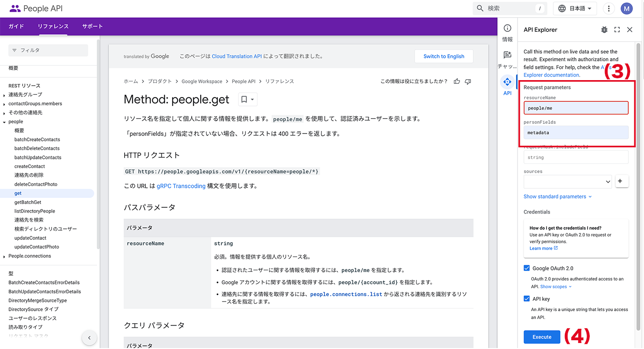Open the chat (チャット) side panel icon
The height and width of the screenshot is (349, 644).
click(x=507, y=55)
